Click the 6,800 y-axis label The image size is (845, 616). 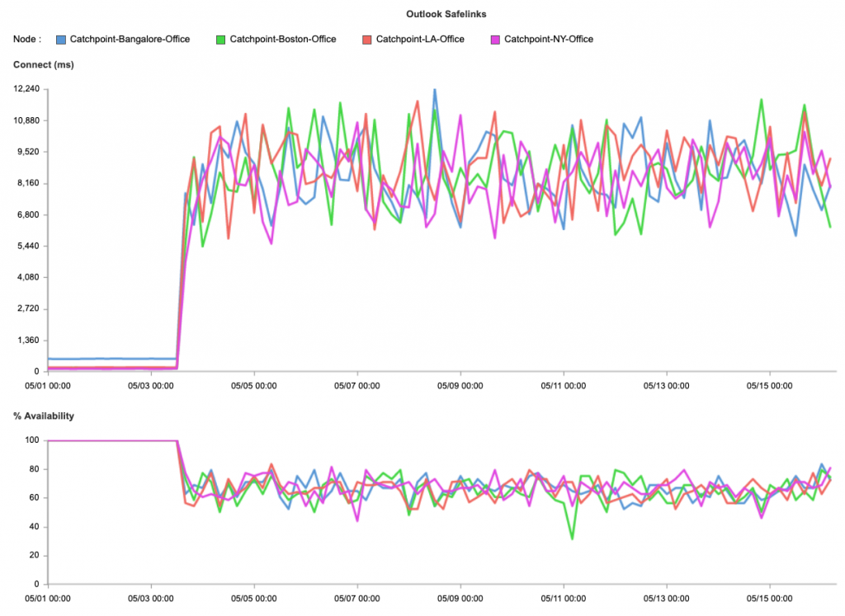tap(29, 214)
